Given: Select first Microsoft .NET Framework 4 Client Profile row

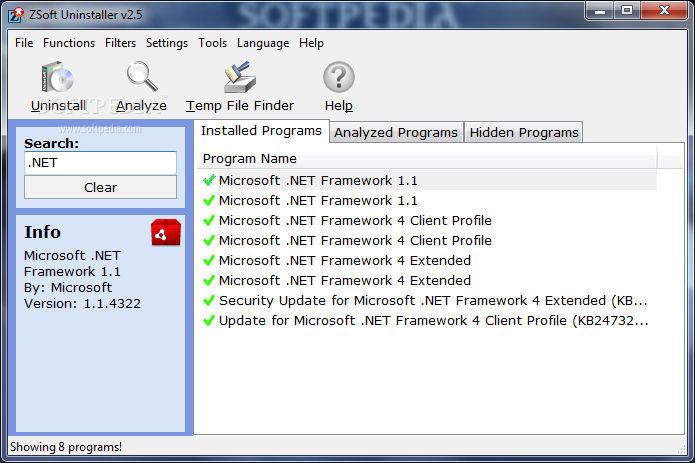Looking at the screenshot, I should (x=429, y=220).
